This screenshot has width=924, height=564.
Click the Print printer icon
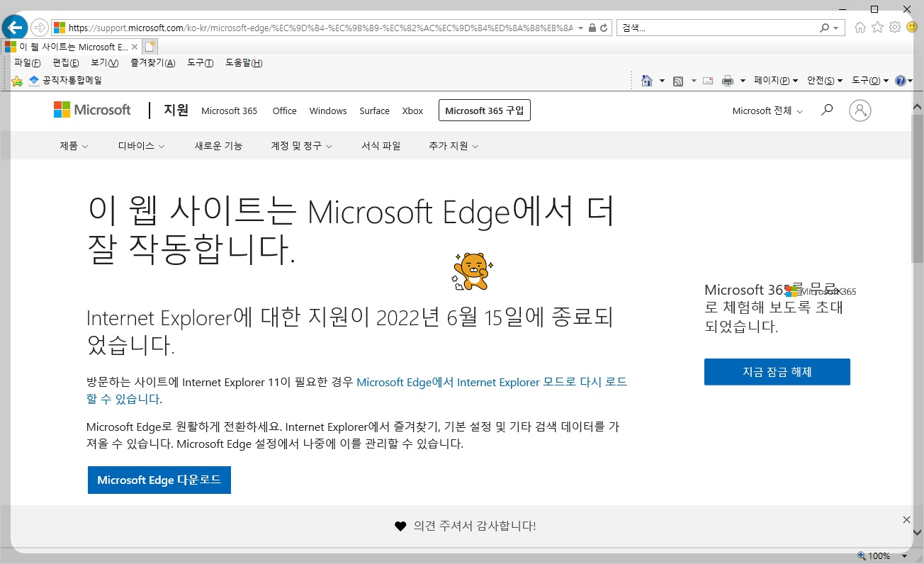point(727,81)
